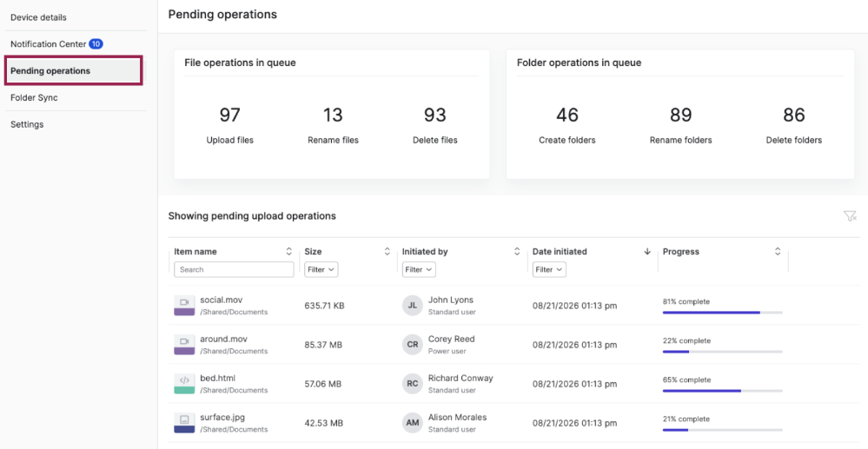Image resolution: width=868 pixels, height=449 pixels.
Task: Open the Initiated by filter dropdown
Action: tap(419, 269)
